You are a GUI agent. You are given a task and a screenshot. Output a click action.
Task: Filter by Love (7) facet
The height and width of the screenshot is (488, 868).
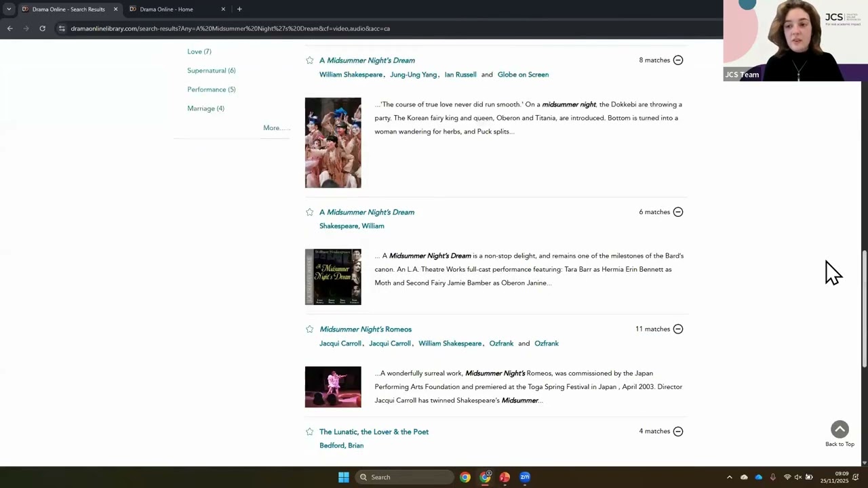tap(199, 52)
